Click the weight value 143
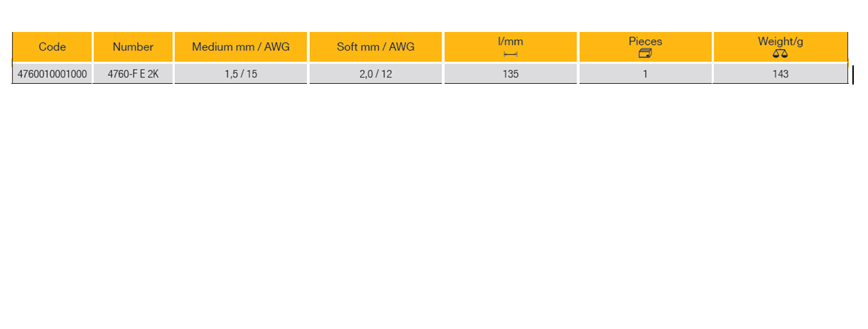The height and width of the screenshot is (329, 868). 780,74
